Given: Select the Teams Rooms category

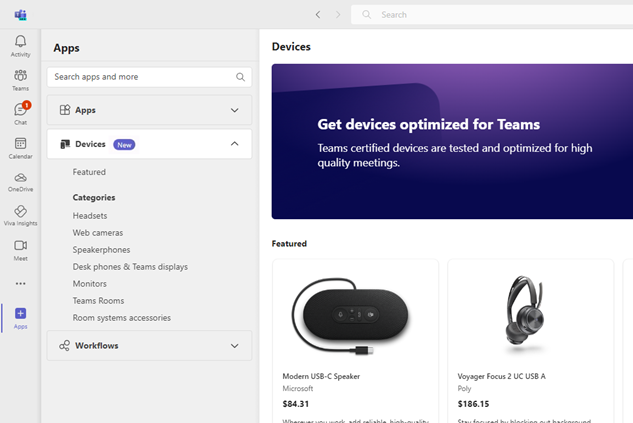Looking at the screenshot, I should (98, 301).
